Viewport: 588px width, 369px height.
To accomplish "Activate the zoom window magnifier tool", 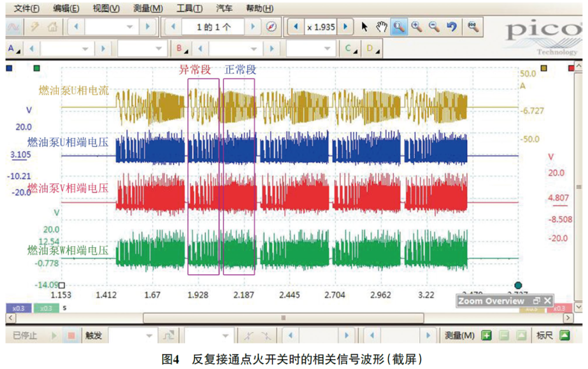I will click(399, 27).
